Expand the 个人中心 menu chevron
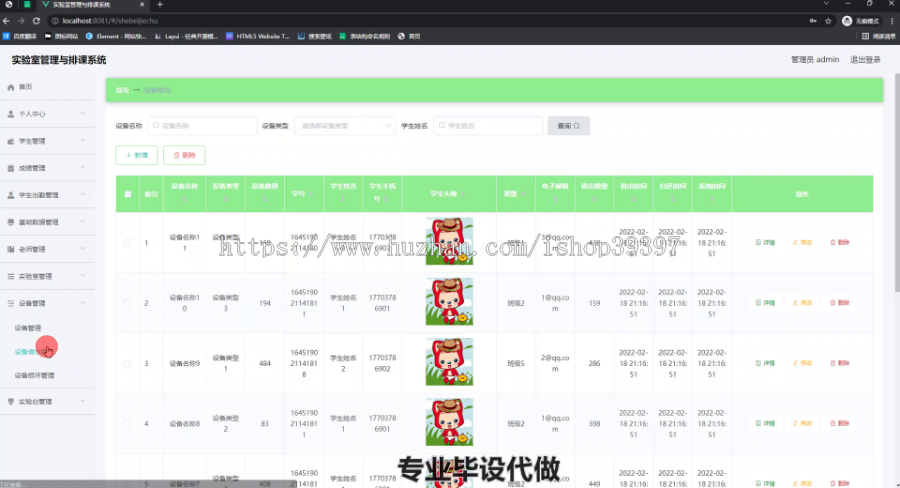Viewport: 900px width, 488px height. click(83, 114)
